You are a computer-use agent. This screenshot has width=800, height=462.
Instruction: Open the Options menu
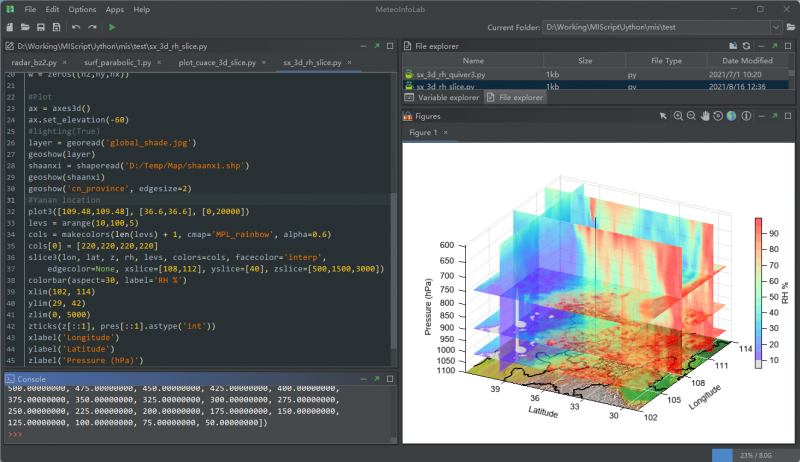pos(82,9)
